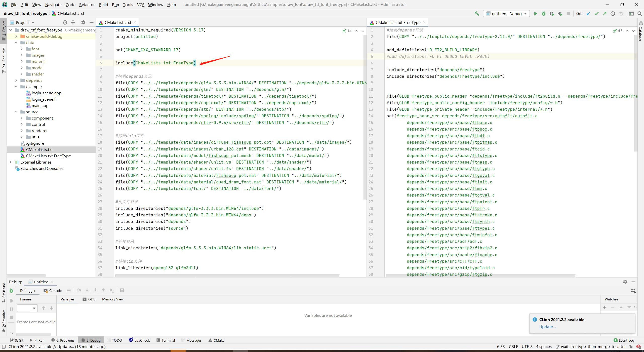Open the Memory View tab
Image resolution: width=644 pixels, height=352 pixels.
113,299
